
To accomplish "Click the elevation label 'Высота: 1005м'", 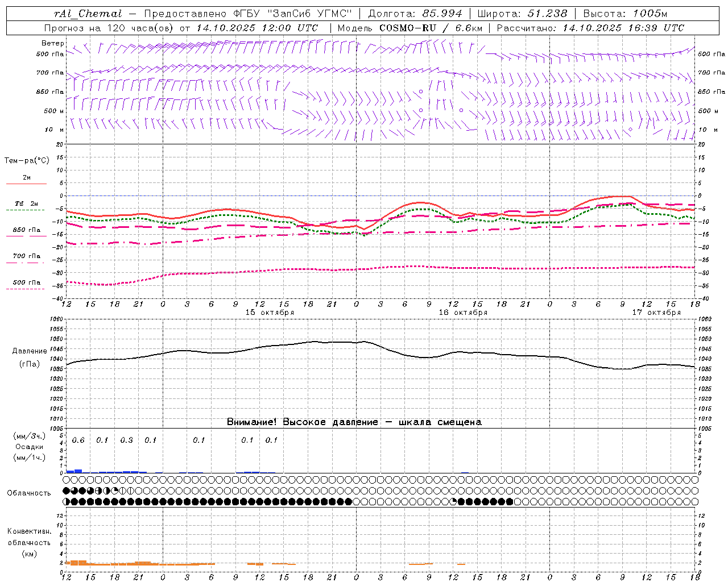I will [x=625, y=14].
